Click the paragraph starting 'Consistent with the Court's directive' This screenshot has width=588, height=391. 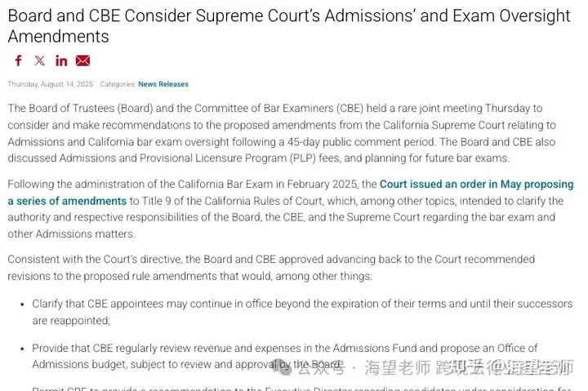[x=271, y=268]
